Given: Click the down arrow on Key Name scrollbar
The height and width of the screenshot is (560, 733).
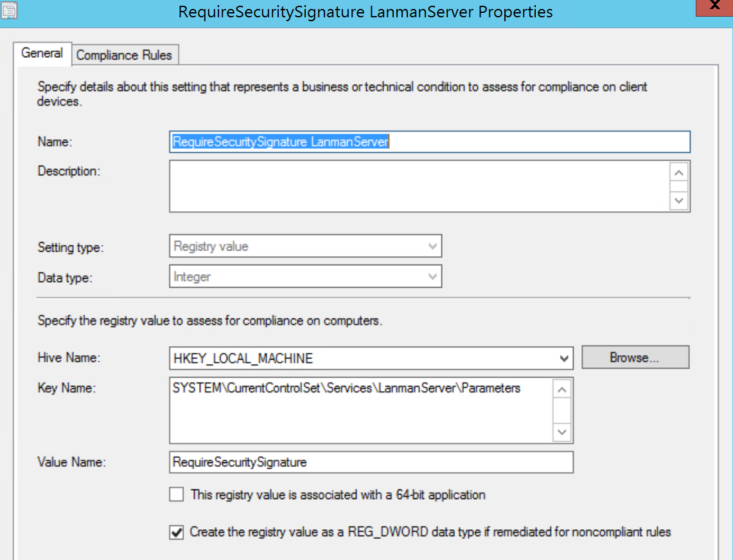Looking at the screenshot, I should pyautogui.click(x=562, y=433).
